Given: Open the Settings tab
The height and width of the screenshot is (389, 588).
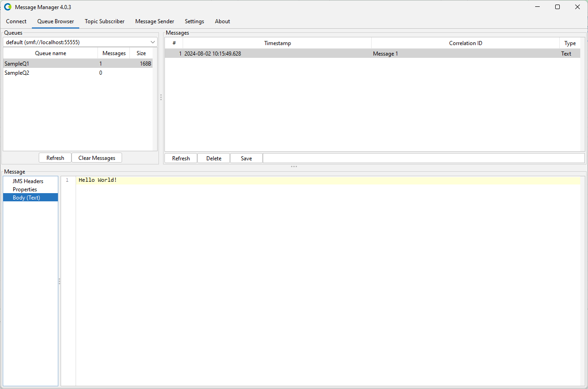Looking at the screenshot, I should pyautogui.click(x=194, y=21).
